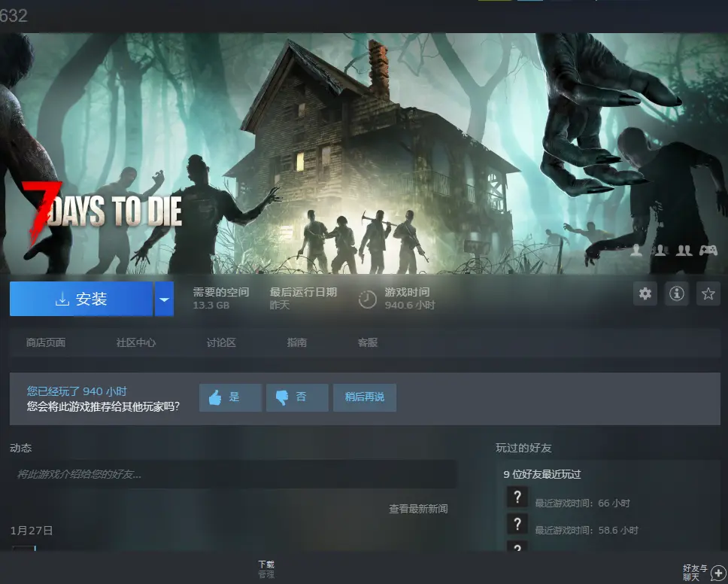Click the multiplayer icon with shadowed second figure
The height and width of the screenshot is (584, 728).
(x=660, y=251)
